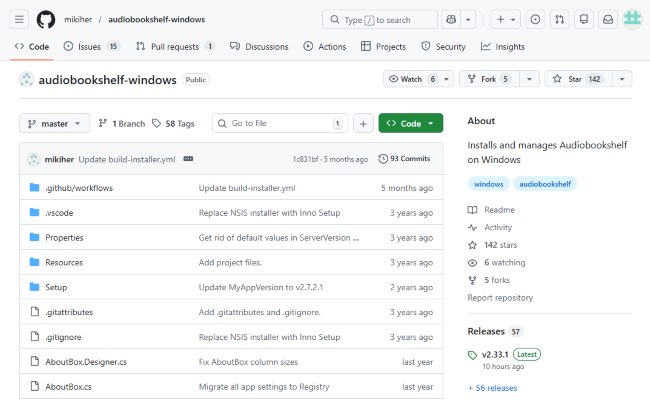Open the master branch selector
Viewport: 650px width, 400px height.
tap(54, 124)
